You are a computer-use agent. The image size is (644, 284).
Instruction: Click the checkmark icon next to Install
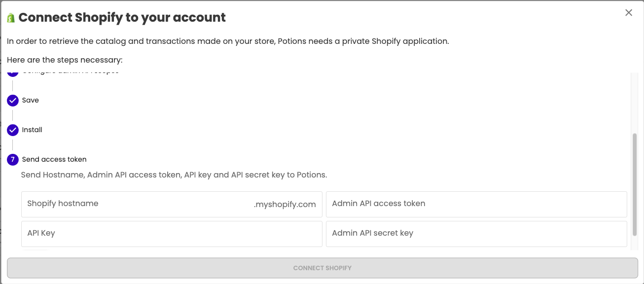[x=13, y=130]
